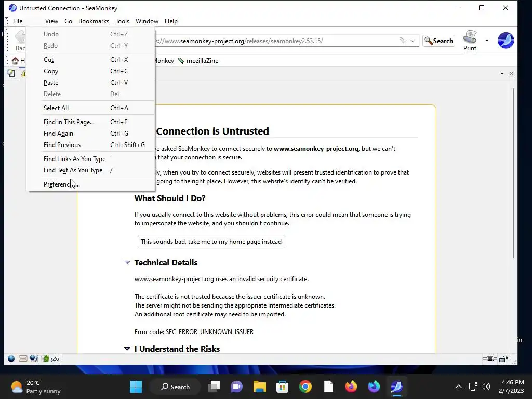Open the network tray icon
Screen dimensions: 532x399
(473, 387)
